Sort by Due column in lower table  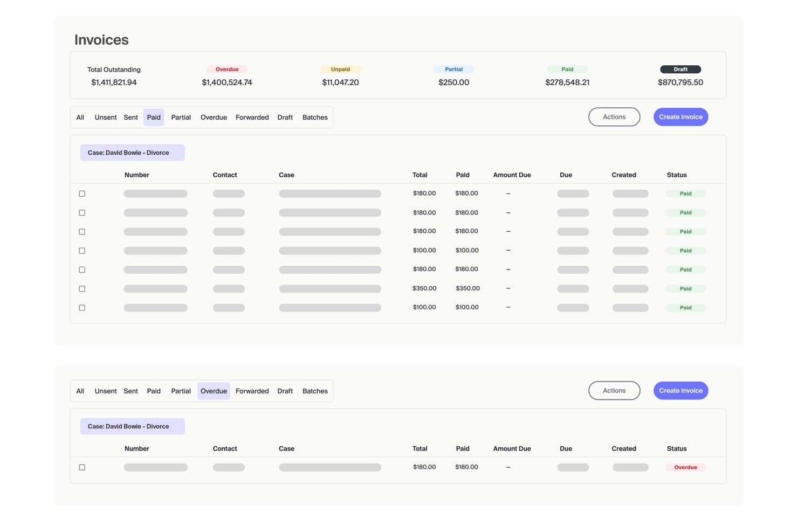[566, 449]
